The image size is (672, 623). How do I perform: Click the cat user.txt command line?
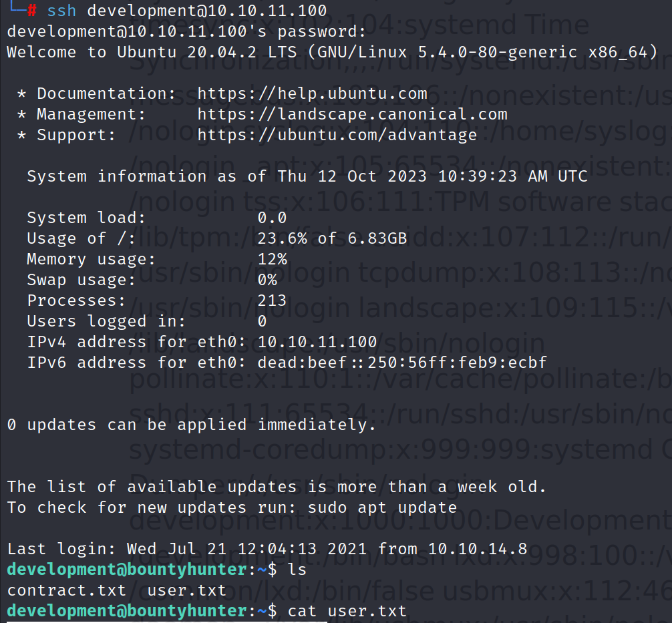click(347, 611)
